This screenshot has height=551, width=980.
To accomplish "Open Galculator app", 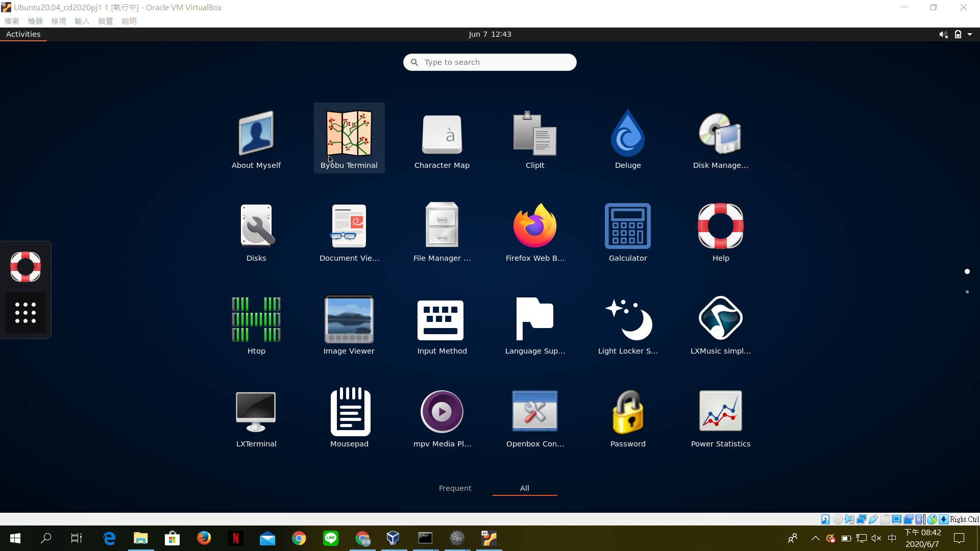I will point(628,231).
